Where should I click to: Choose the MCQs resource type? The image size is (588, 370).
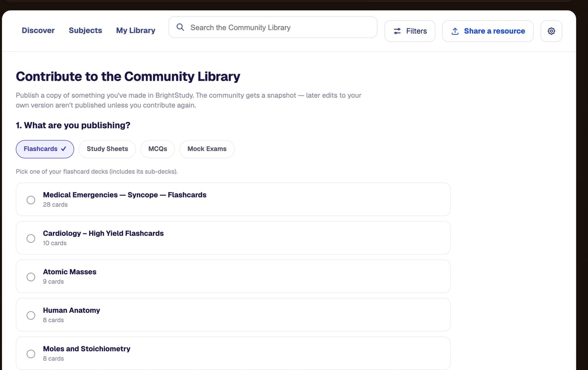point(157,149)
